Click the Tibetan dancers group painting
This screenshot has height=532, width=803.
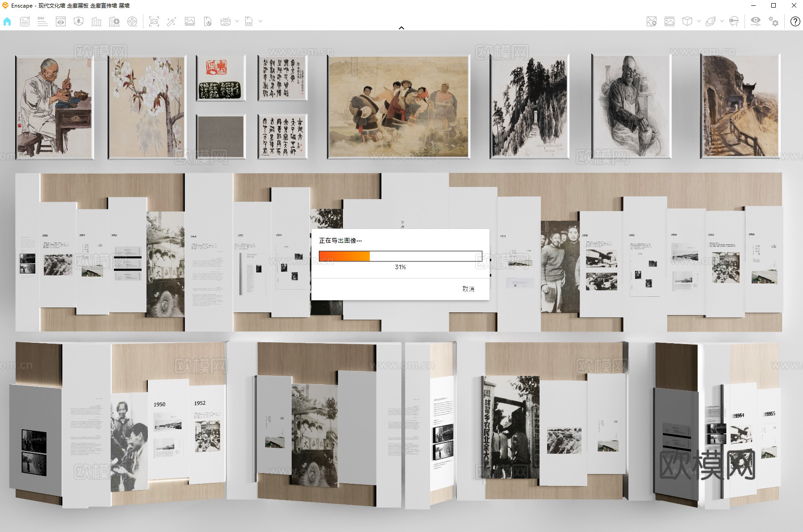(x=399, y=107)
